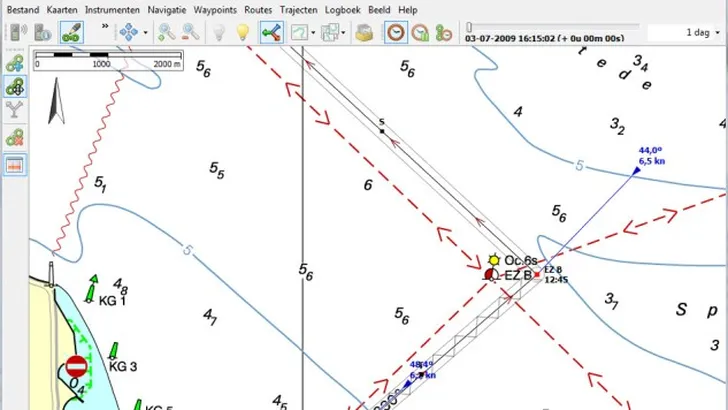Open the Navigatie menu
728x410 pixels.
click(x=166, y=8)
